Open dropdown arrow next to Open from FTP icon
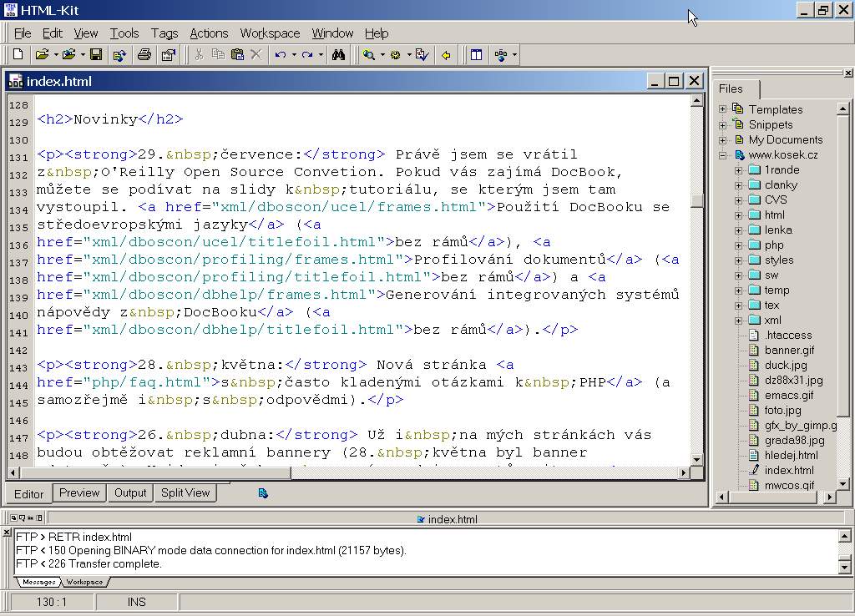The image size is (855, 616). pos(83,54)
